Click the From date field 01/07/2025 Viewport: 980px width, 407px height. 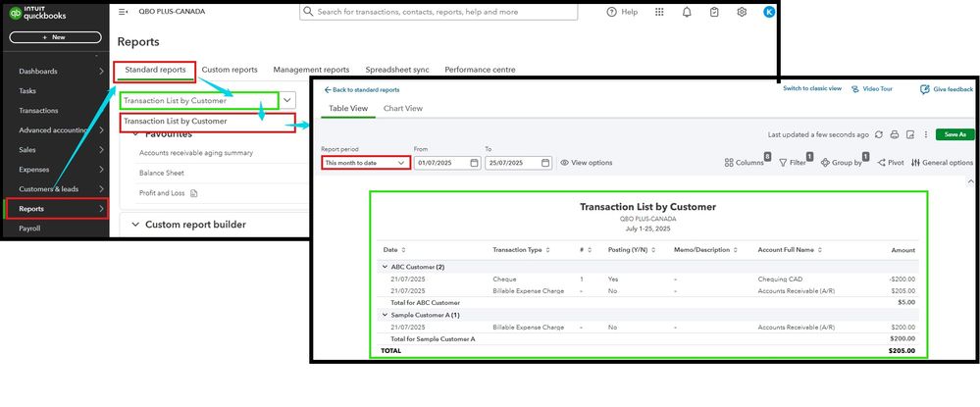coord(447,163)
